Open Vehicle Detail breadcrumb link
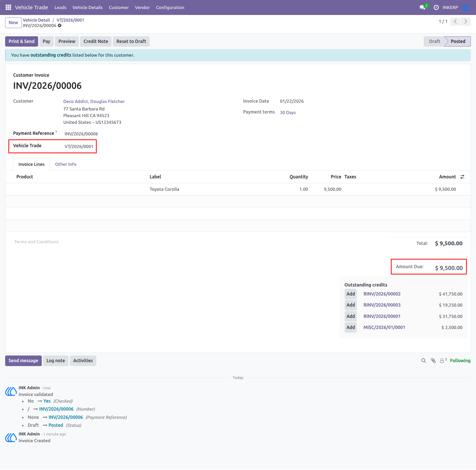Screen dimensions: 476x470 click(x=36, y=20)
